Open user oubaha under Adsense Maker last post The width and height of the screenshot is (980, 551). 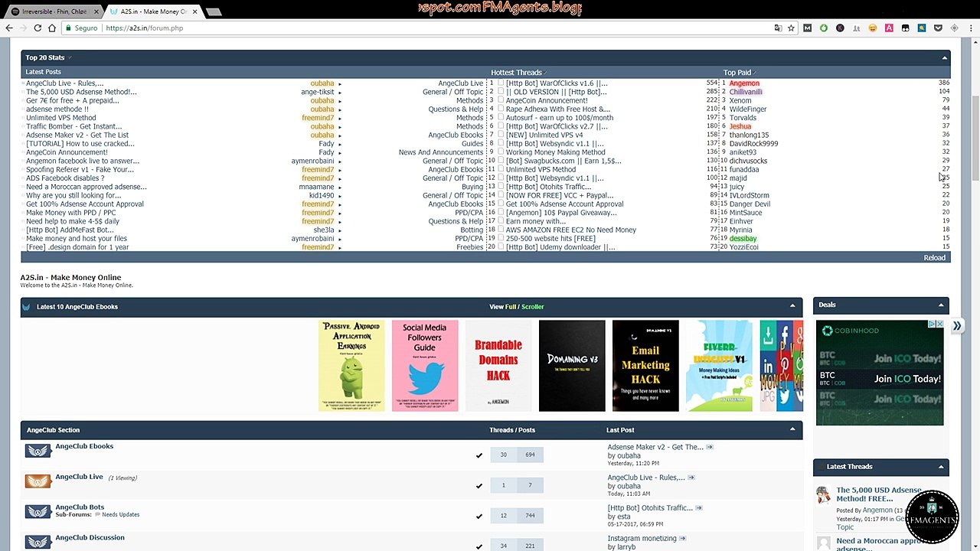pyautogui.click(x=629, y=455)
